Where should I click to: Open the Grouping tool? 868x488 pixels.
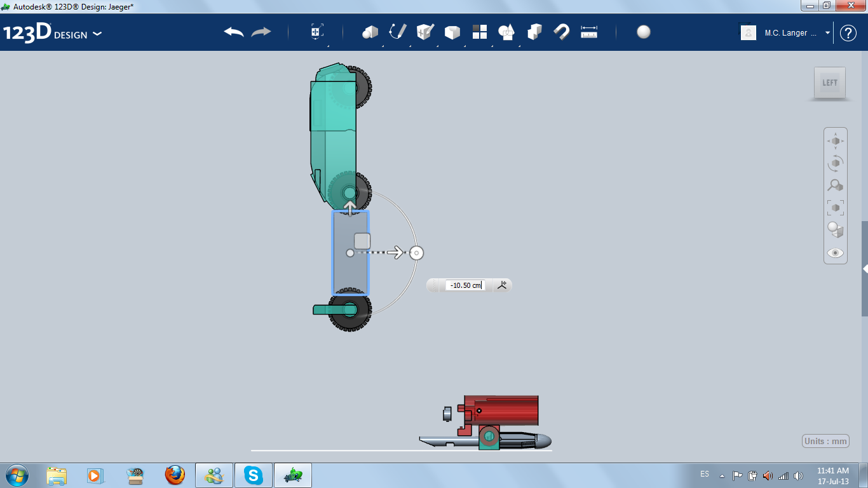pyautogui.click(x=506, y=32)
